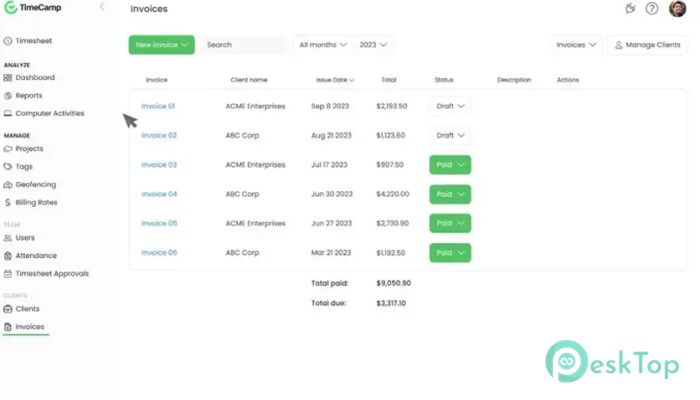Click the Projects folder icon

[x=8, y=149]
